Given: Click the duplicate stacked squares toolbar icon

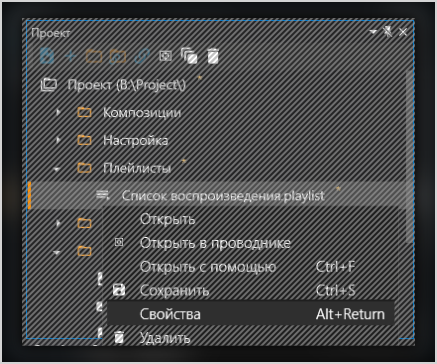Looking at the screenshot, I should click(189, 56).
